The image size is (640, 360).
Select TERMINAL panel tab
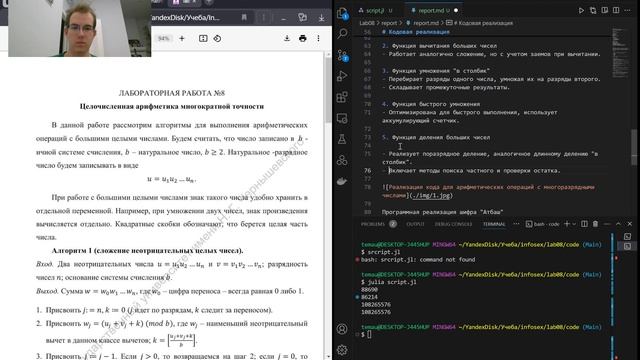[x=494, y=224]
